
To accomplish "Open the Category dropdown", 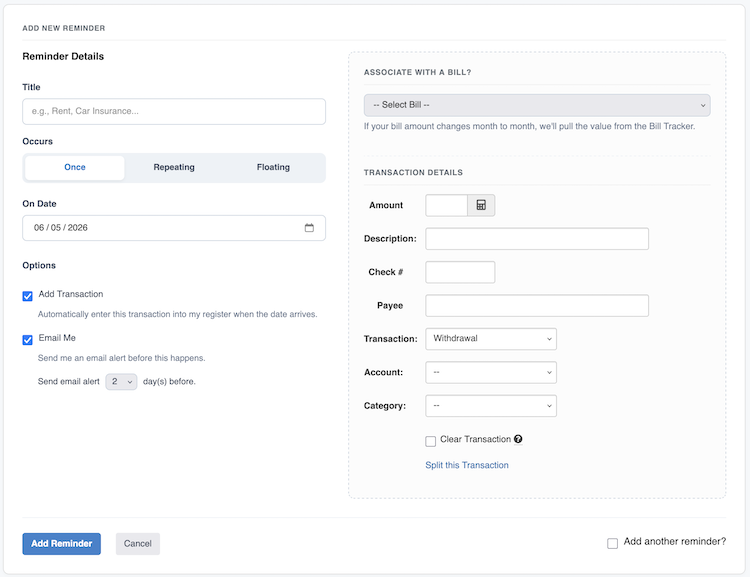I will pyautogui.click(x=491, y=406).
